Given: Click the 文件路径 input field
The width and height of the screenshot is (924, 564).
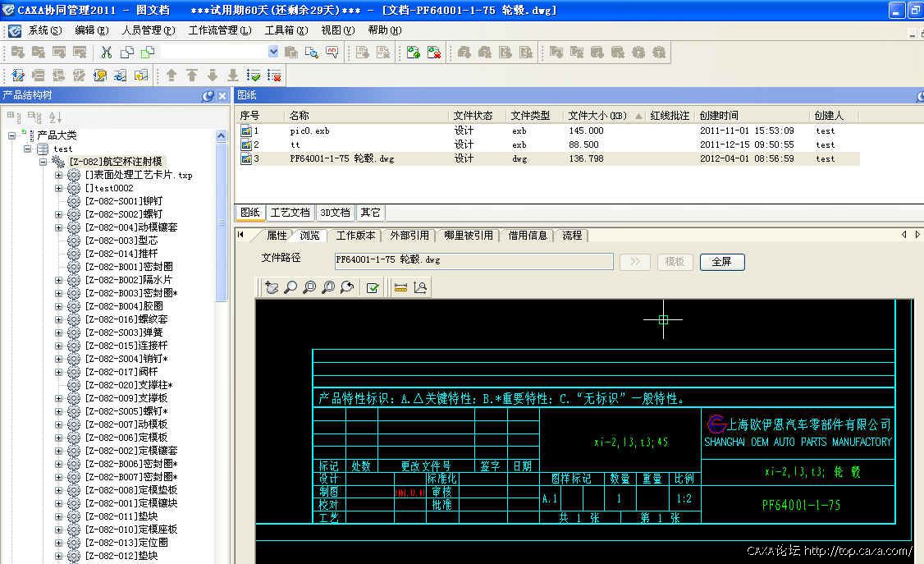Looking at the screenshot, I should [x=473, y=261].
